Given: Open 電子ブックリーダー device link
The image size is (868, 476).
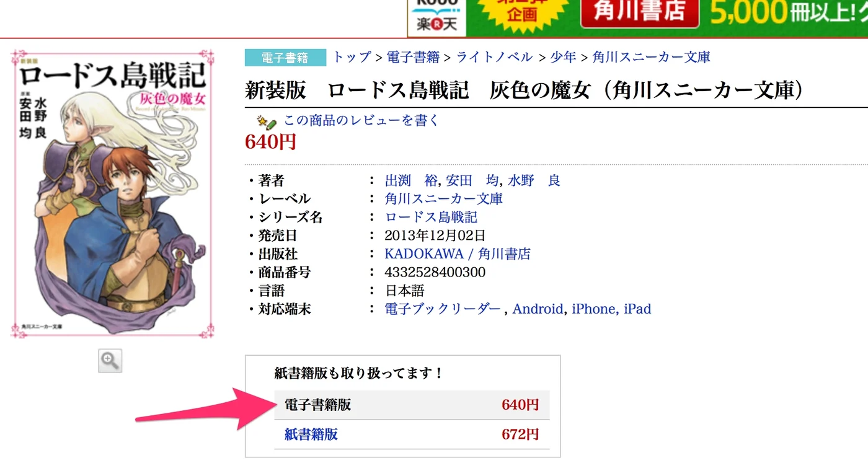Looking at the screenshot, I should coord(443,309).
